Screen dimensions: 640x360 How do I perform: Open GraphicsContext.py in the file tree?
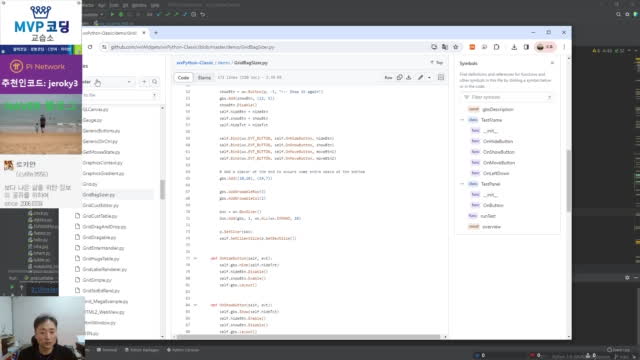[x=102, y=162]
